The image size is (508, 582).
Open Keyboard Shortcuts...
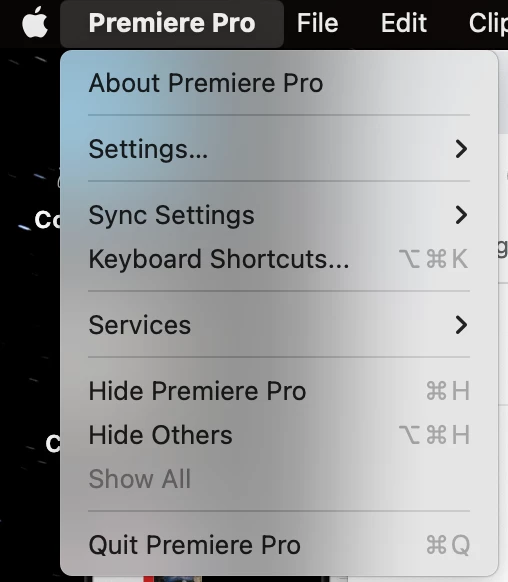point(279,259)
